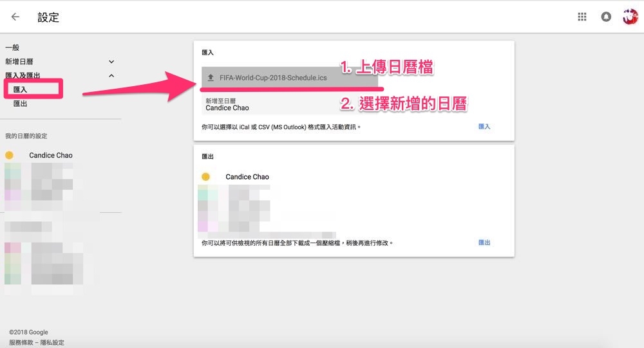Click the file upload arrow icon

[x=211, y=78]
